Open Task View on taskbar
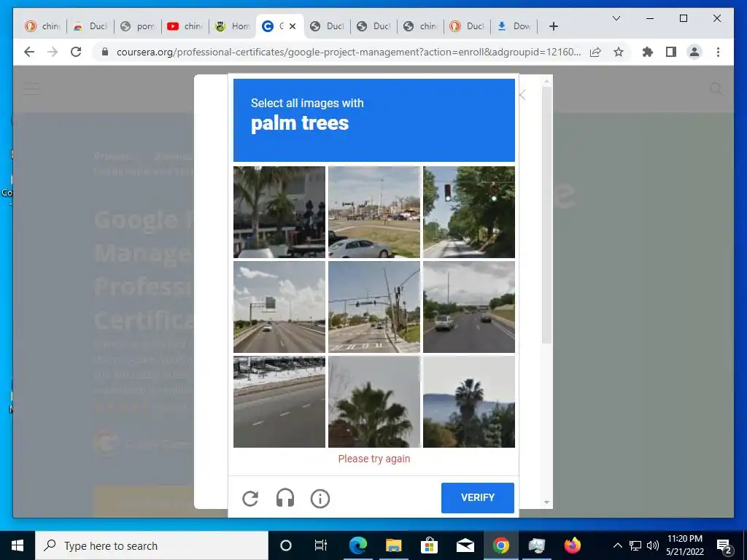Viewport: 747px width, 560px height. (x=321, y=545)
